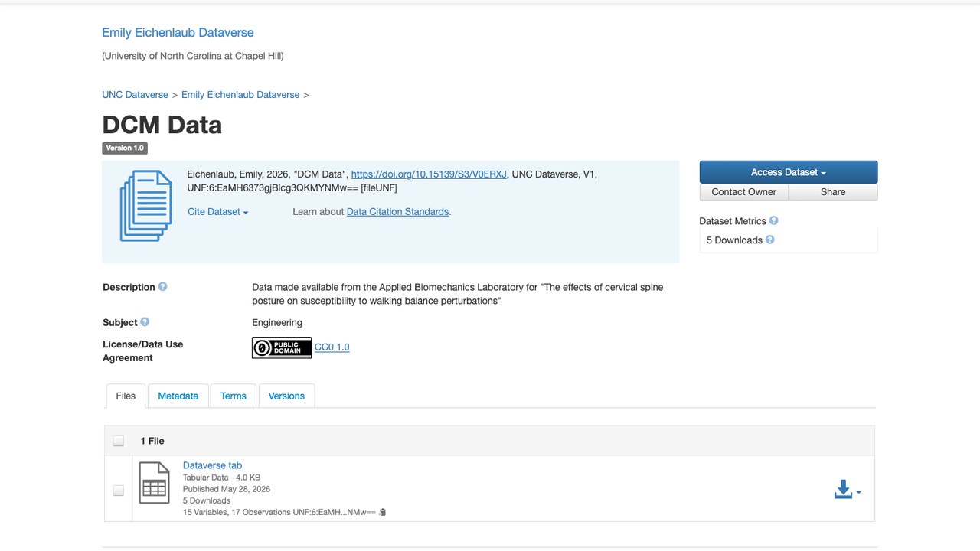The height and width of the screenshot is (551, 980).
Task: Click the Subject help question mark icon
Action: [145, 322]
